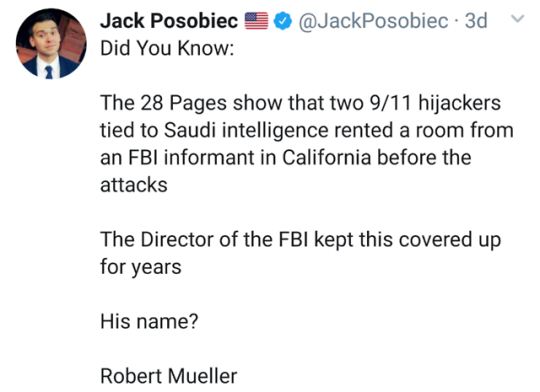This screenshot has height=392, width=540.
Task: Click the "an FBI informant" phrase
Action: click(x=178, y=158)
